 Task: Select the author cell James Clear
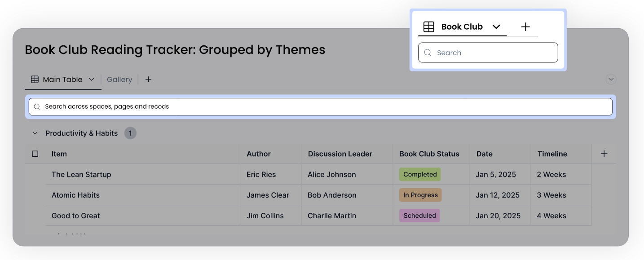point(268,195)
